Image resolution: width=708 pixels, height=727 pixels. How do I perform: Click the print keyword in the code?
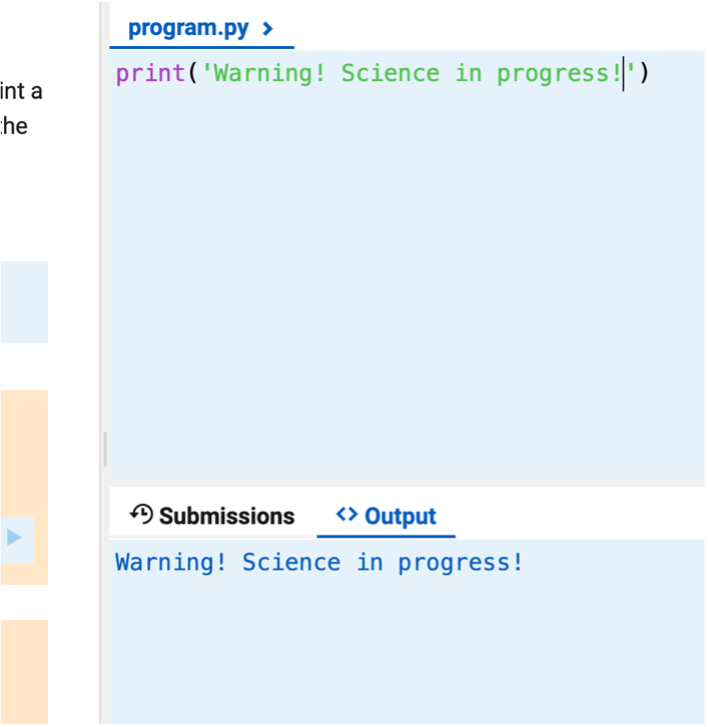coord(150,74)
